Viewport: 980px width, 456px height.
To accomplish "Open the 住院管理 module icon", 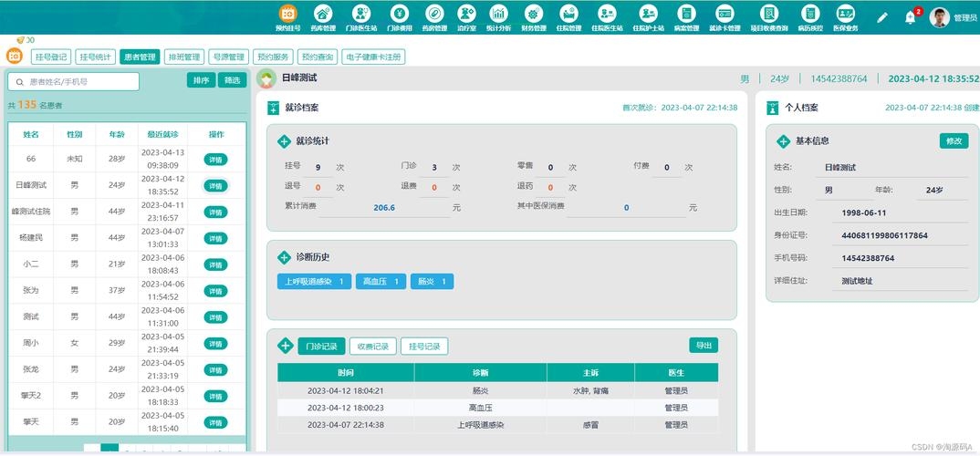I will (x=568, y=14).
